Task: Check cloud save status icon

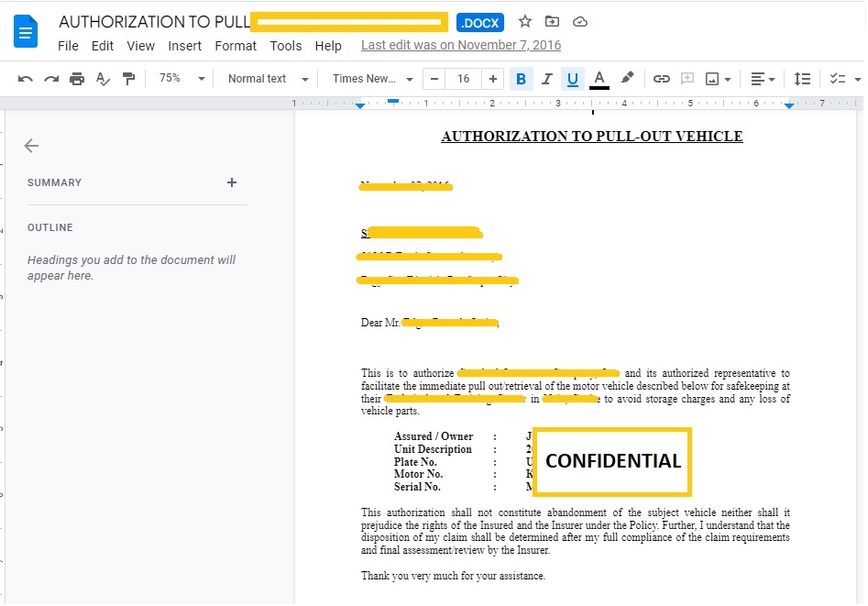Action: 579,22
